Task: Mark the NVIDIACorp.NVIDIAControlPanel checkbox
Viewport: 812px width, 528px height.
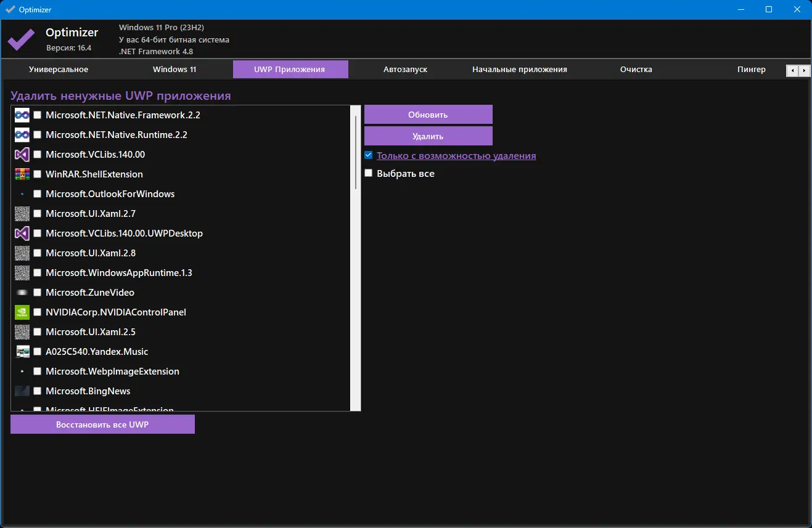Action: (x=38, y=312)
